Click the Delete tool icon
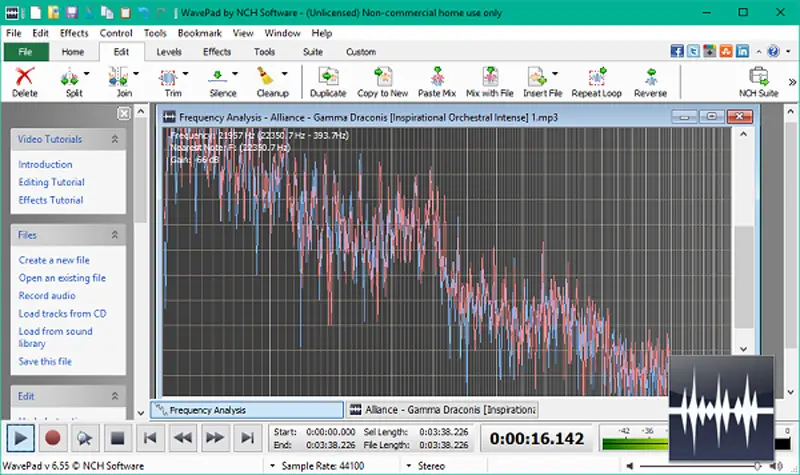Screen dimensions: 800x475 click(25, 80)
